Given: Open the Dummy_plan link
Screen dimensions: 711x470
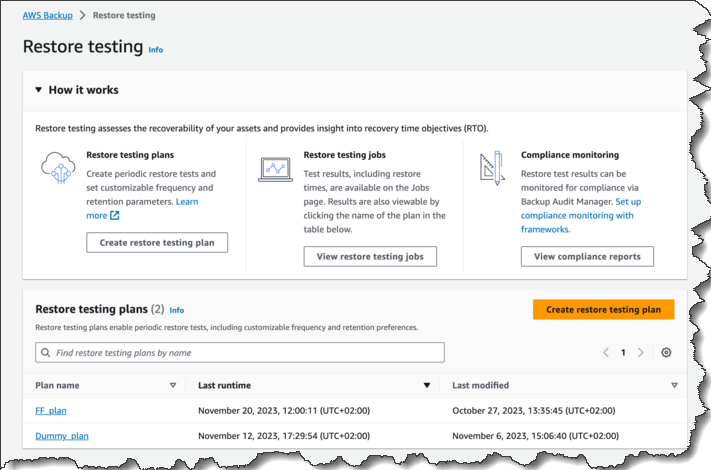Looking at the screenshot, I should 62,436.
